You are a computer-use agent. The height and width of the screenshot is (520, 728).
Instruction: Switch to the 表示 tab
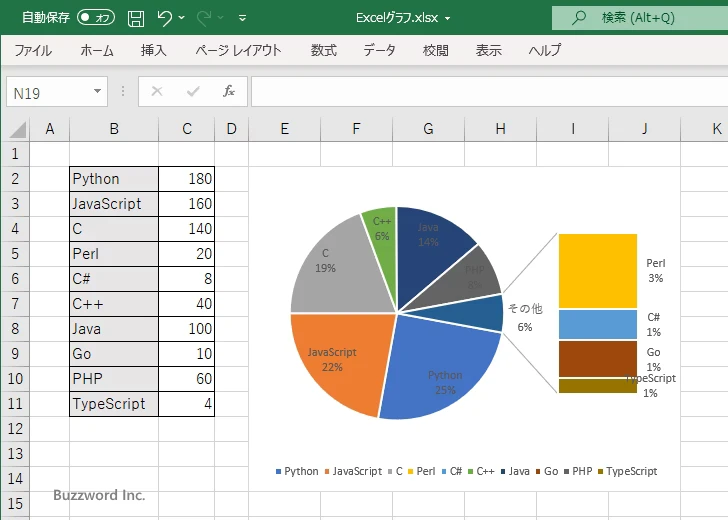coord(488,50)
